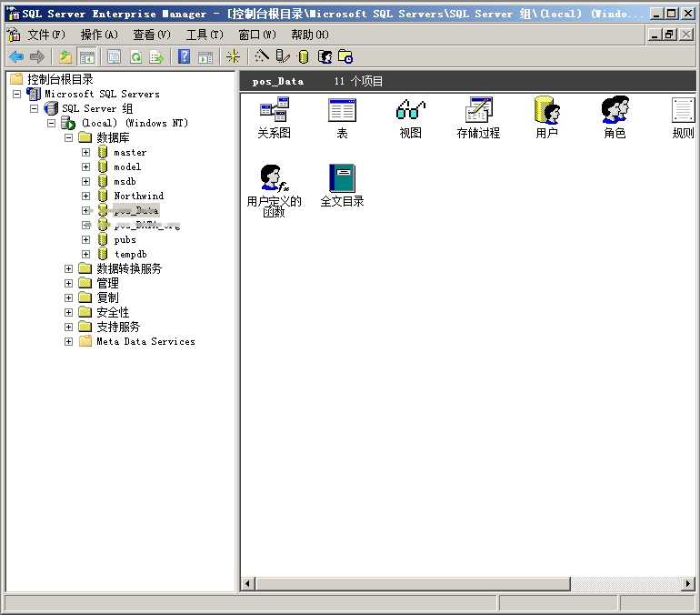This screenshot has height=615, width=700.
Task: Click the yellow New star toolbar icon
Action: click(x=233, y=56)
